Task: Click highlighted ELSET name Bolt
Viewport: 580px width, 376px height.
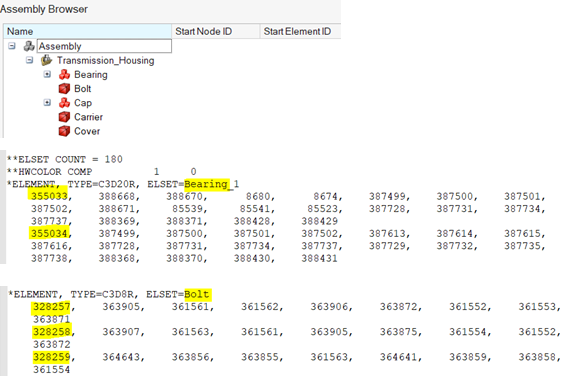Action: [x=198, y=295]
